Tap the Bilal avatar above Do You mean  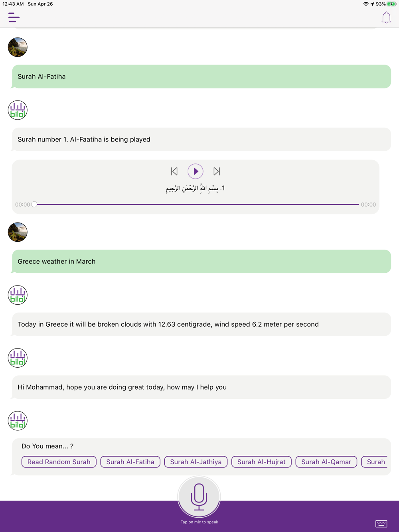pyautogui.click(x=18, y=421)
